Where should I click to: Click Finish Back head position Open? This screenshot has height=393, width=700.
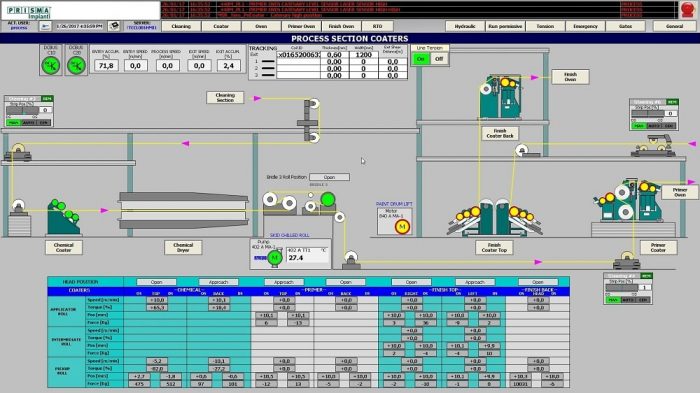click(x=538, y=282)
